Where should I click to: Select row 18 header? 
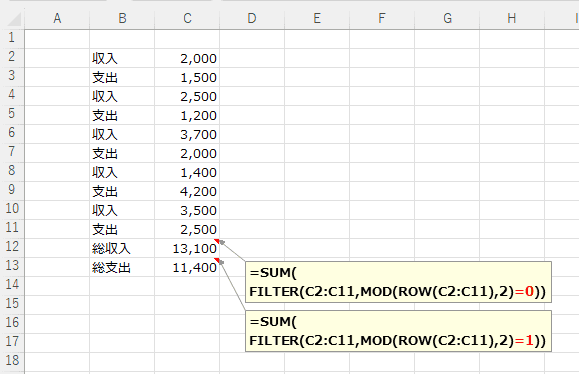point(12,360)
